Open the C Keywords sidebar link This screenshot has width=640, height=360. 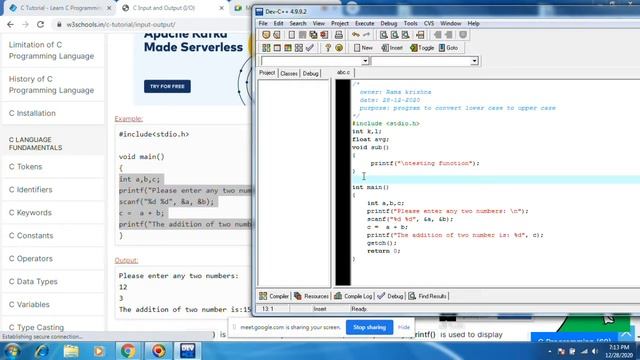pos(30,213)
